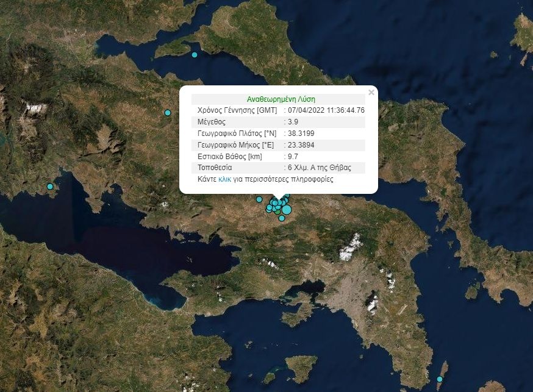The image size is (533, 392).
Task: Close the earthquake info popup
Action: click(x=371, y=93)
